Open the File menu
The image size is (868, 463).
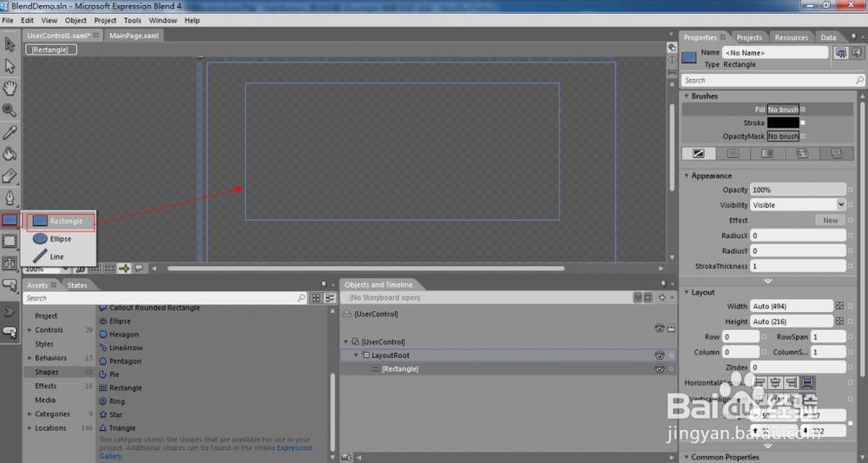coord(8,21)
